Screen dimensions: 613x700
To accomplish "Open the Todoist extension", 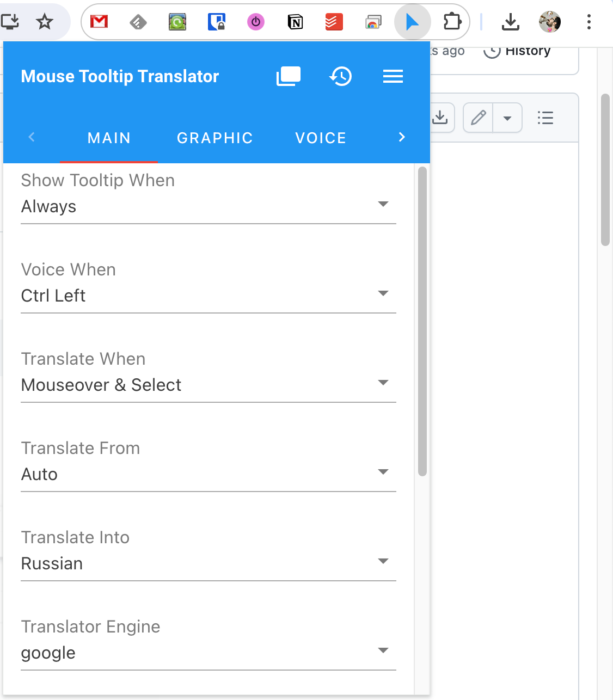I will (334, 22).
